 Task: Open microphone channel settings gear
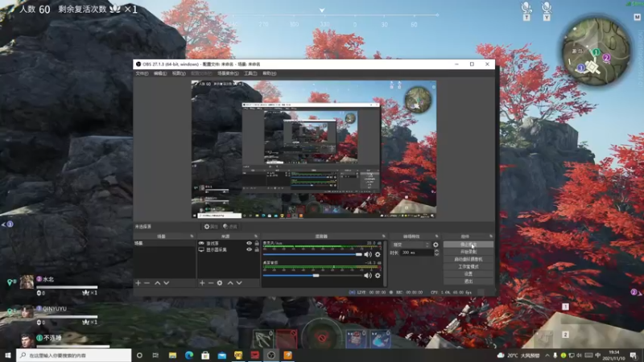(378, 254)
